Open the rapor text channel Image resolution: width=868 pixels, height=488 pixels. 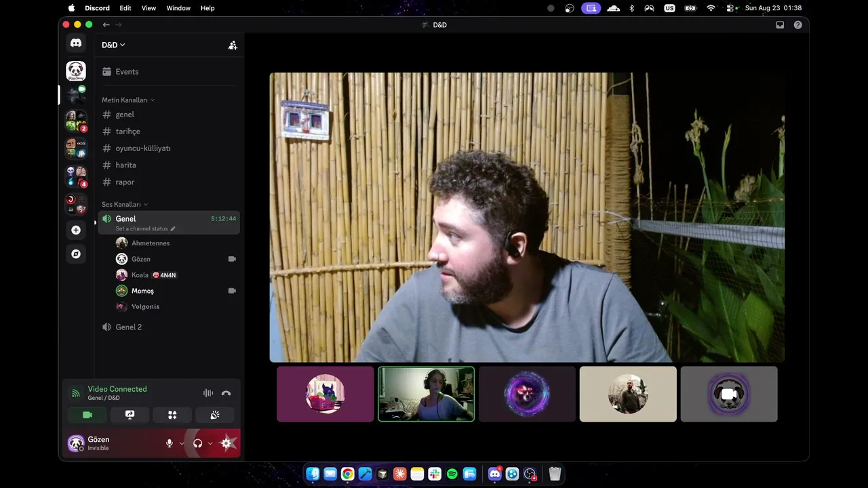(x=170, y=182)
